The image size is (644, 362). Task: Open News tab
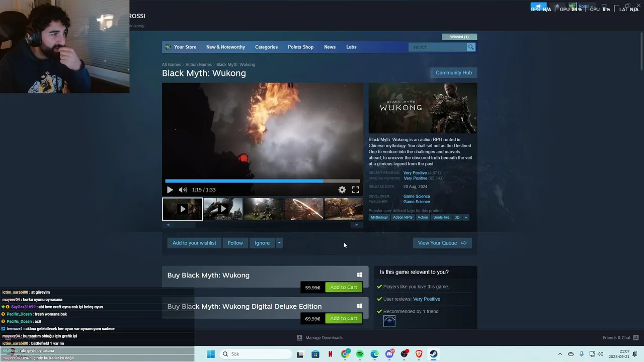[x=330, y=47]
